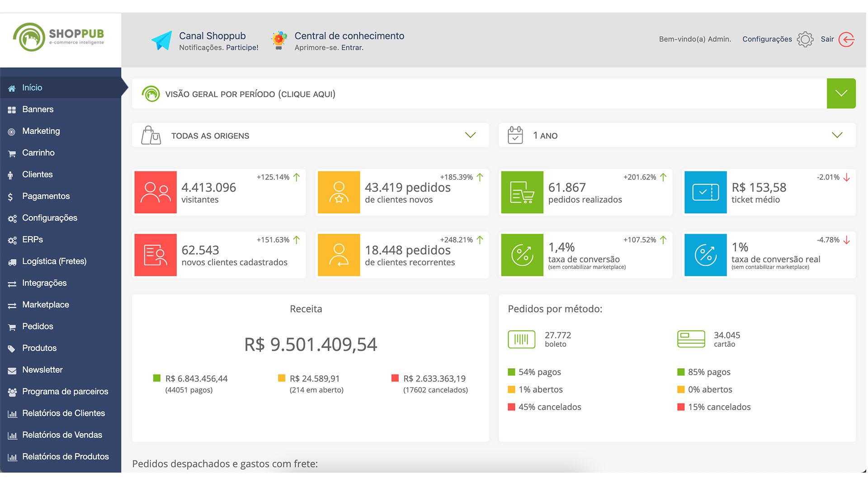Click the Pagamentos dollar icon
Viewport: 868px width, 488px height.
[10, 197]
